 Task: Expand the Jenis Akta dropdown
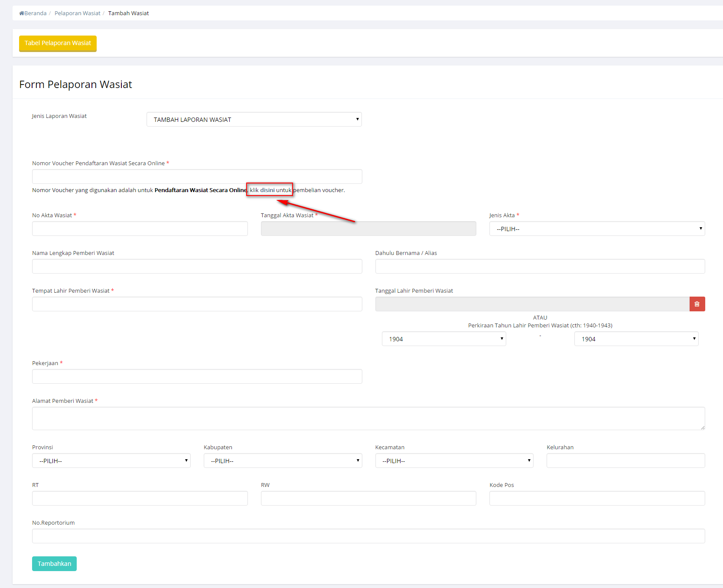597,229
